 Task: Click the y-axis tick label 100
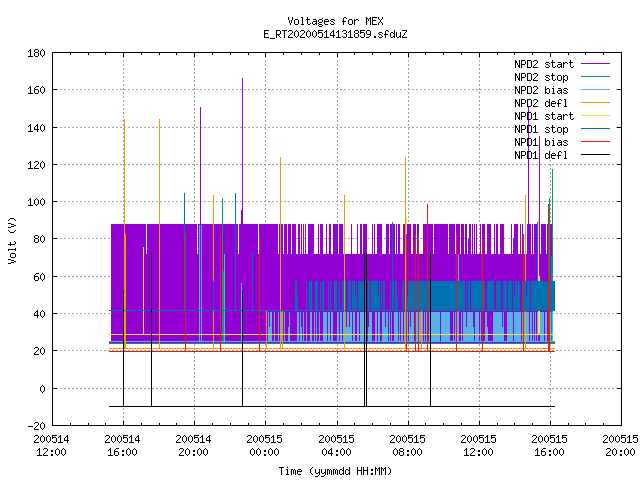click(36, 202)
